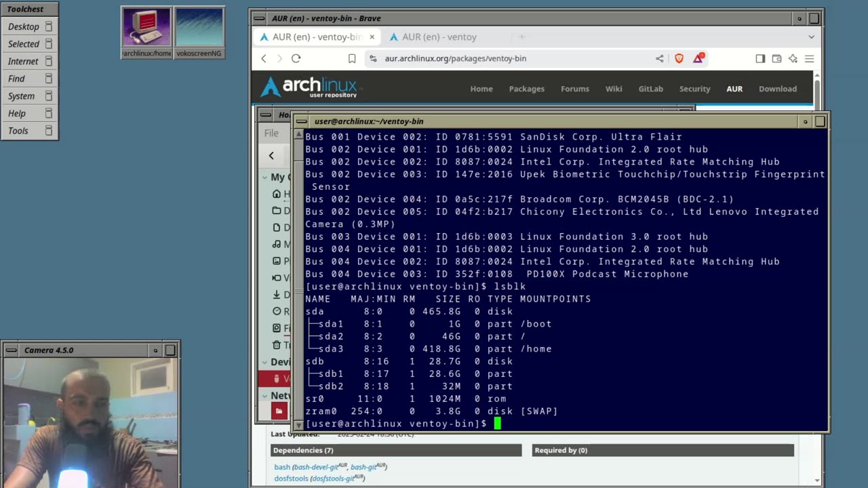Close the 'AUR (en) - ventoy-bin' tab
This screenshot has width=868, height=488.
[372, 37]
